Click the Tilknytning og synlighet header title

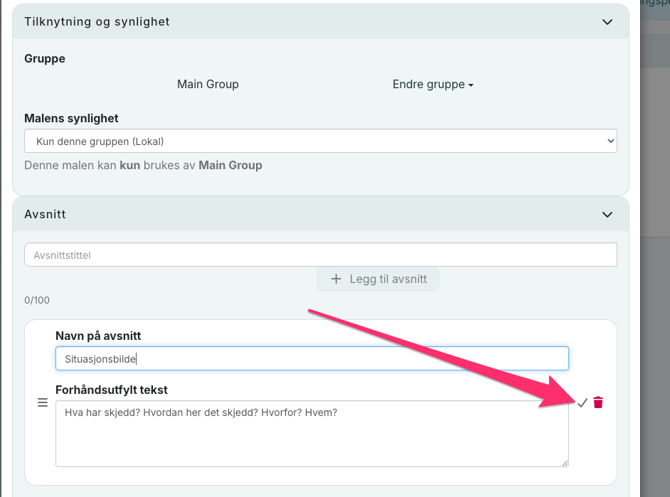pos(97,21)
